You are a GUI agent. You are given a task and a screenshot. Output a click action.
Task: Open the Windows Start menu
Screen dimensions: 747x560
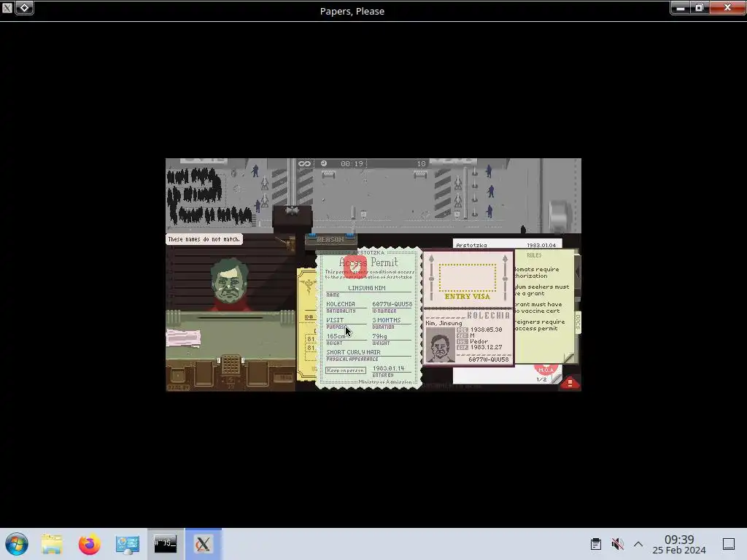pos(17,544)
